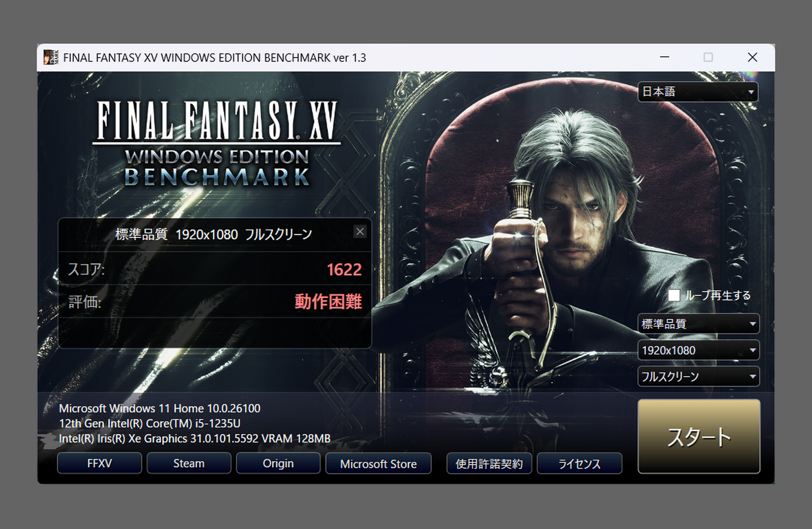Expand the 標準品質 quality dropdown
The height and width of the screenshot is (529, 812).
point(698,324)
